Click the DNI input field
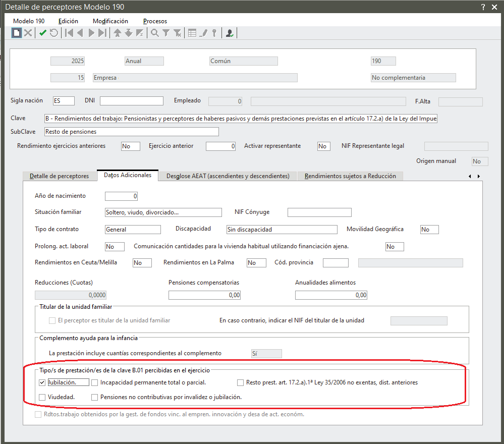This screenshot has height=444, width=504. click(131, 101)
